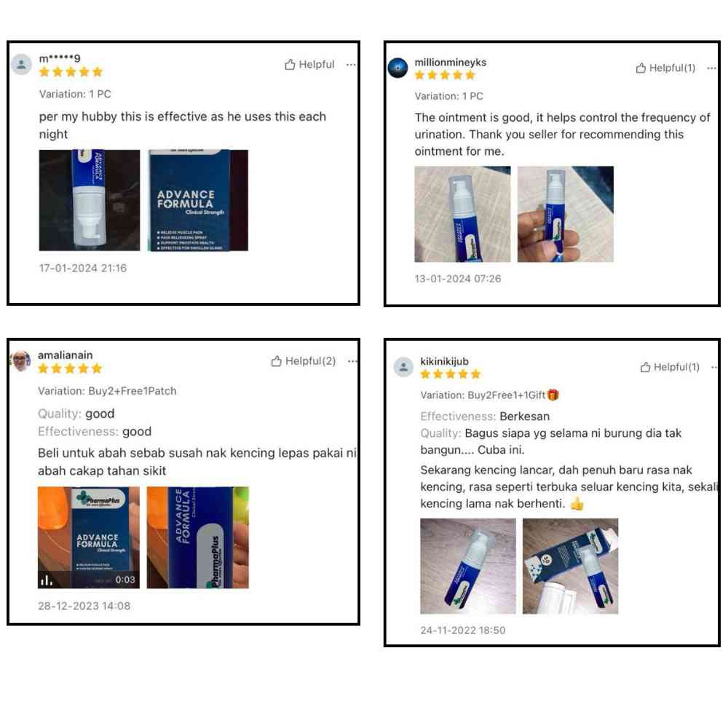Screen dimensions: 728x728
Task: Open the default avatar of m*****g
Action: click(21, 65)
